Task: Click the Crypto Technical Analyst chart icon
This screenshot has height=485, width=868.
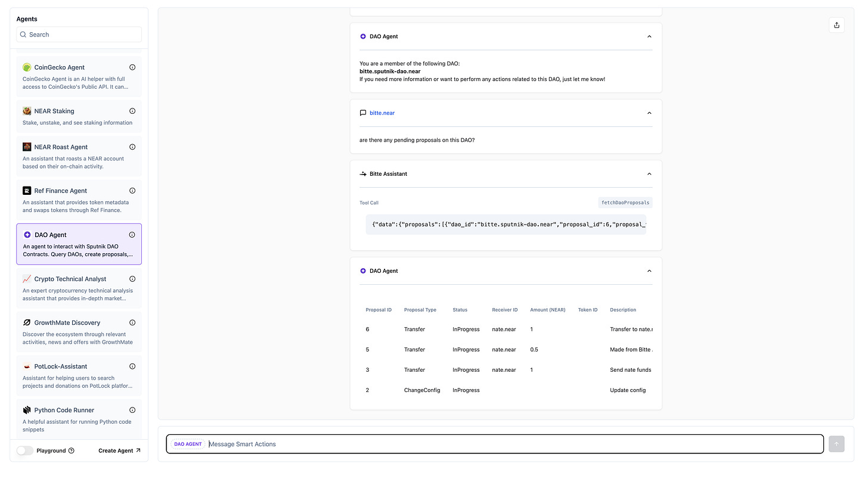Action: pyautogui.click(x=27, y=279)
